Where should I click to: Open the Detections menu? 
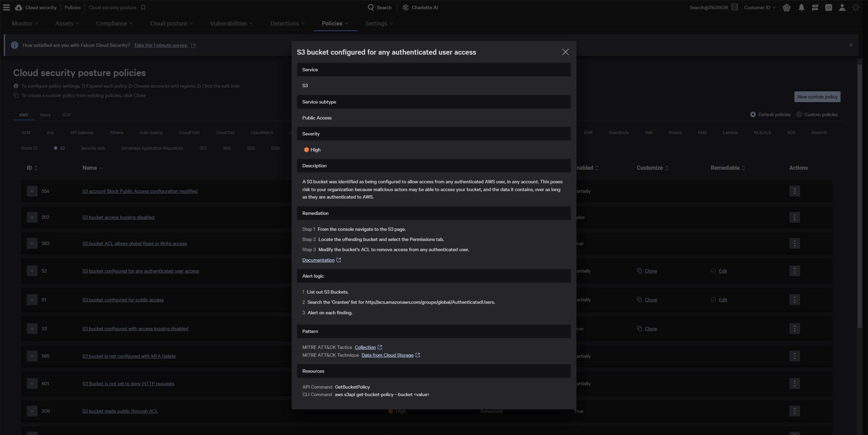pyautogui.click(x=287, y=23)
